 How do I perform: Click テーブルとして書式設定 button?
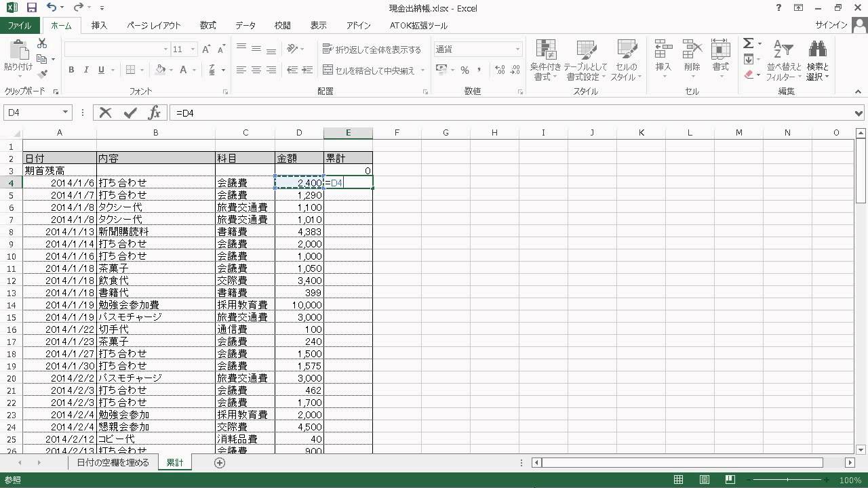(586, 60)
